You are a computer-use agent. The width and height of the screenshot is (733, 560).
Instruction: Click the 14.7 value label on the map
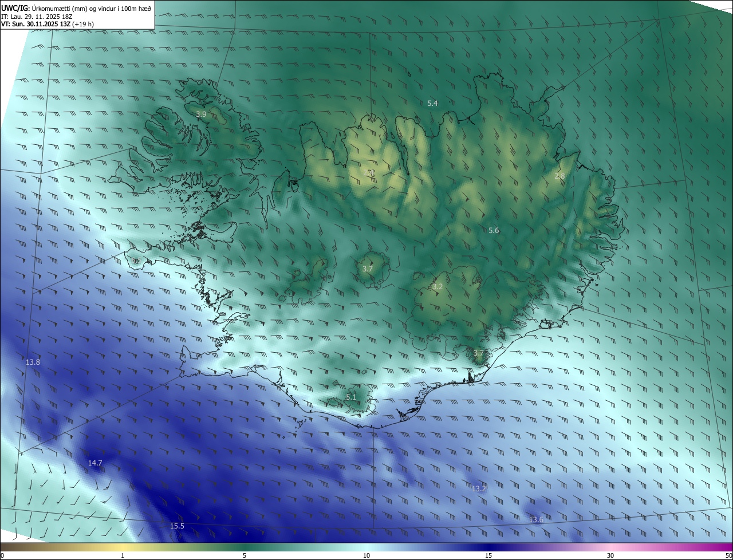click(x=95, y=463)
